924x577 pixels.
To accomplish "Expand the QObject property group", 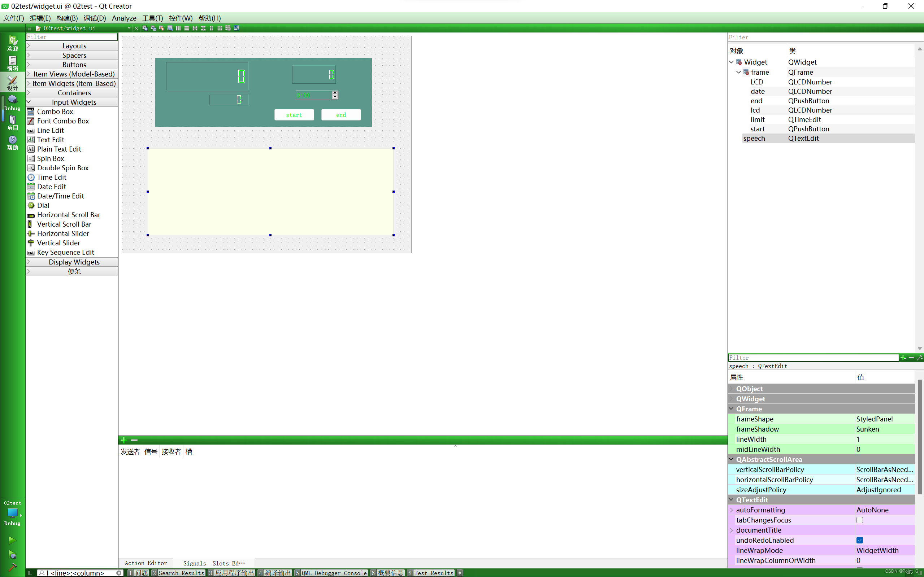I will click(x=732, y=389).
